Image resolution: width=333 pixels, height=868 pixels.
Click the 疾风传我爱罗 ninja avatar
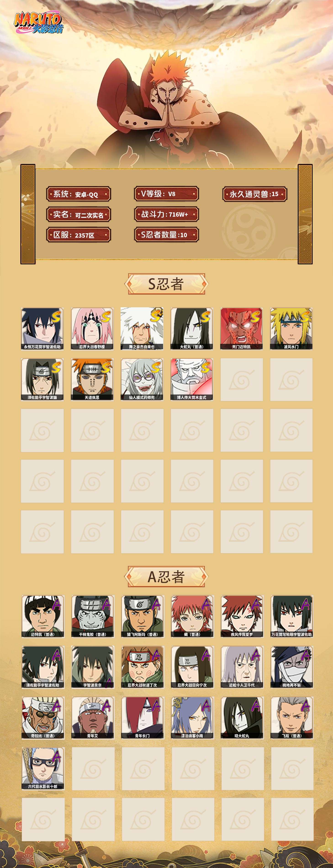click(242, 616)
